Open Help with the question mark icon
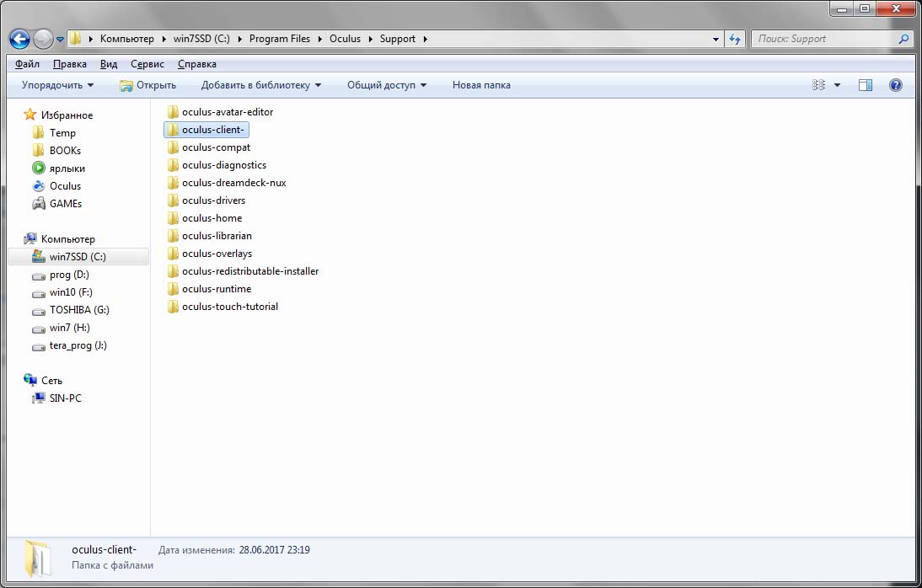The height and width of the screenshot is (588, 922). pos(896,85)
